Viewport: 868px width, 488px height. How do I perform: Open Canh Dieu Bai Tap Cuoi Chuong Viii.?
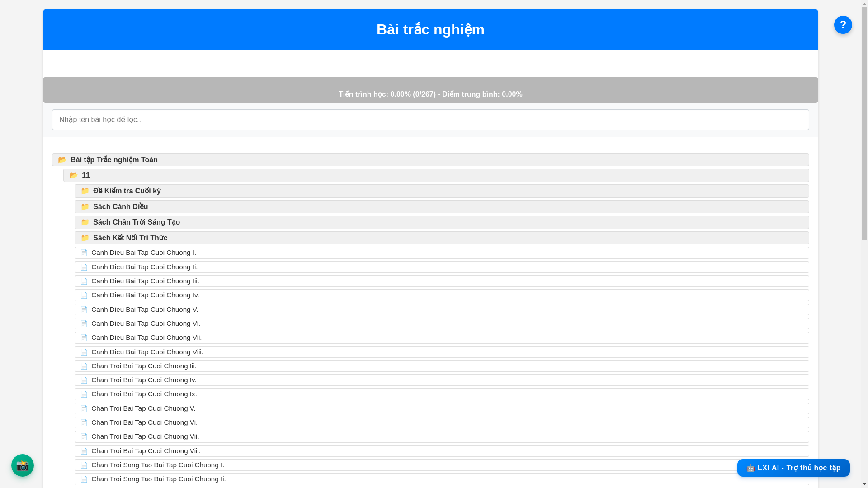442,352
